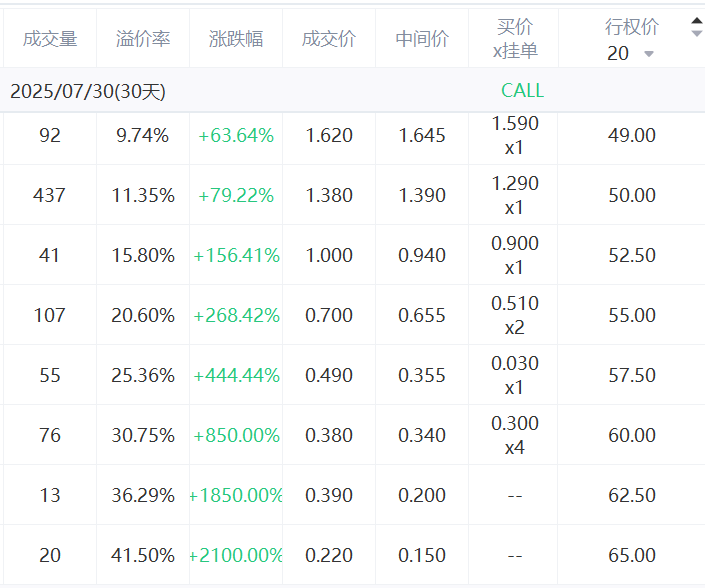
Task: Click the 437 volume cell
Action: [49, 196]
